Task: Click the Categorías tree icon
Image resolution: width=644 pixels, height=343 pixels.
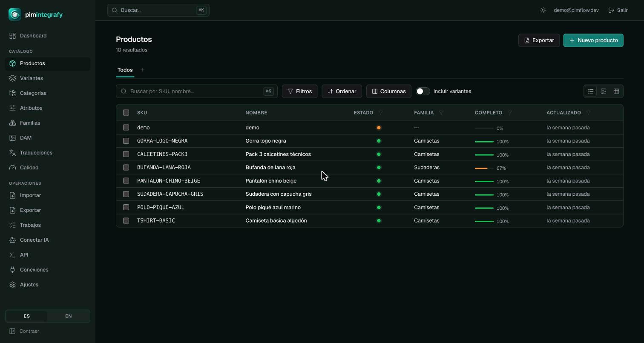Action: point(12,93)
